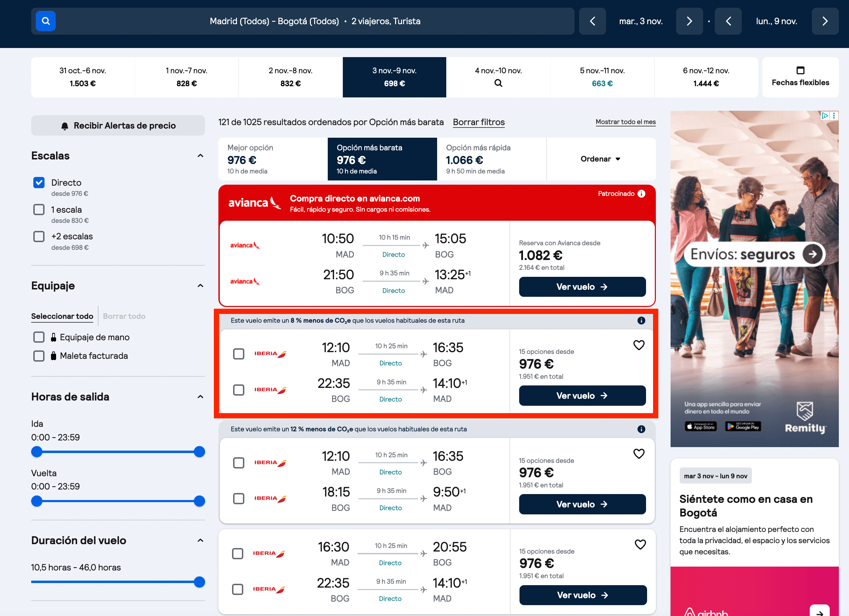This screenshot has width=849, height=616.
Task: Click Seleccionar todo in Equipaje
Action: (62, 316)
